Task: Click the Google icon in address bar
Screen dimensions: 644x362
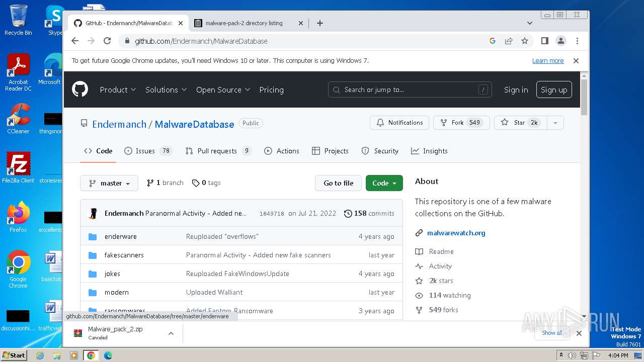Action: [493, 41]
